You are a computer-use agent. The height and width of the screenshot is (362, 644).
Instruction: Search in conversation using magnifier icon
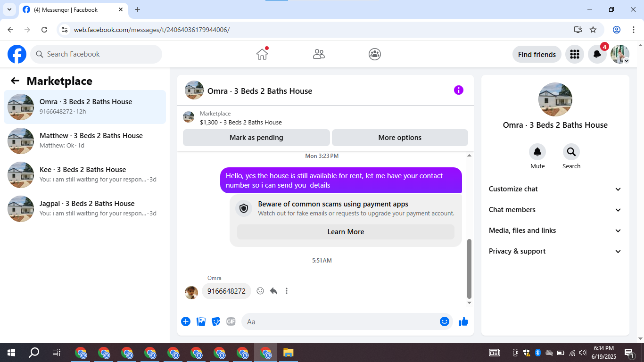pyautogui.click(x=571, y=152)
